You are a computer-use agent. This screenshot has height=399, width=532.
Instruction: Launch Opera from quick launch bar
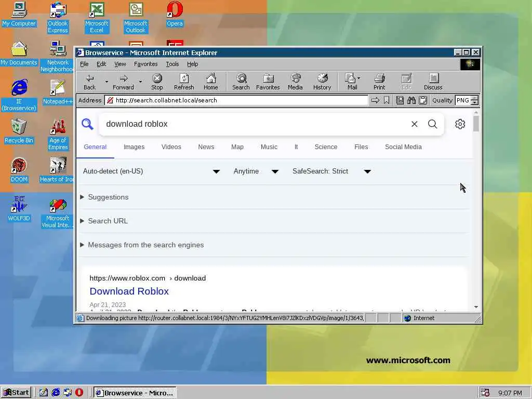[79, 393]
